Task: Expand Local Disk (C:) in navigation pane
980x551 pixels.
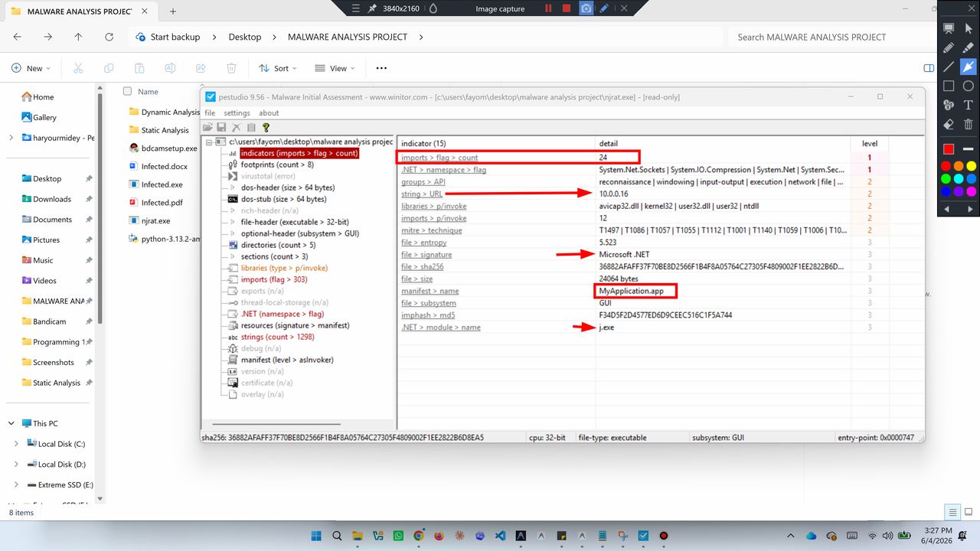Action: coord(17,444)
